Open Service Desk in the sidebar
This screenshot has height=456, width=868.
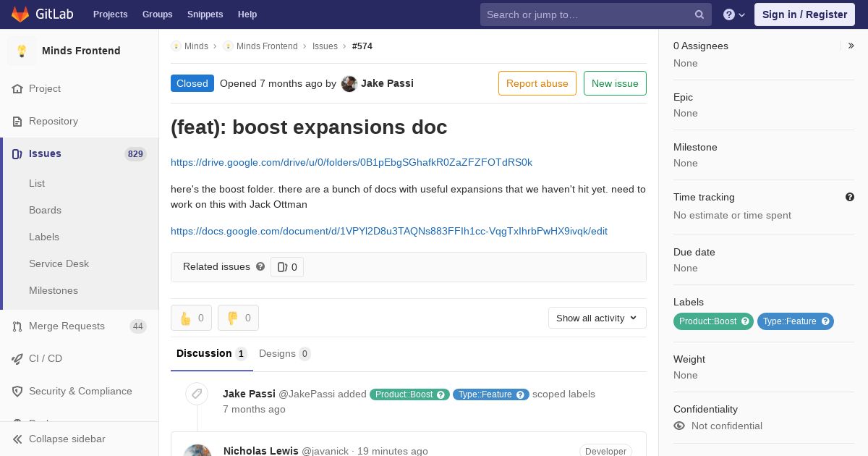[59, 263]
